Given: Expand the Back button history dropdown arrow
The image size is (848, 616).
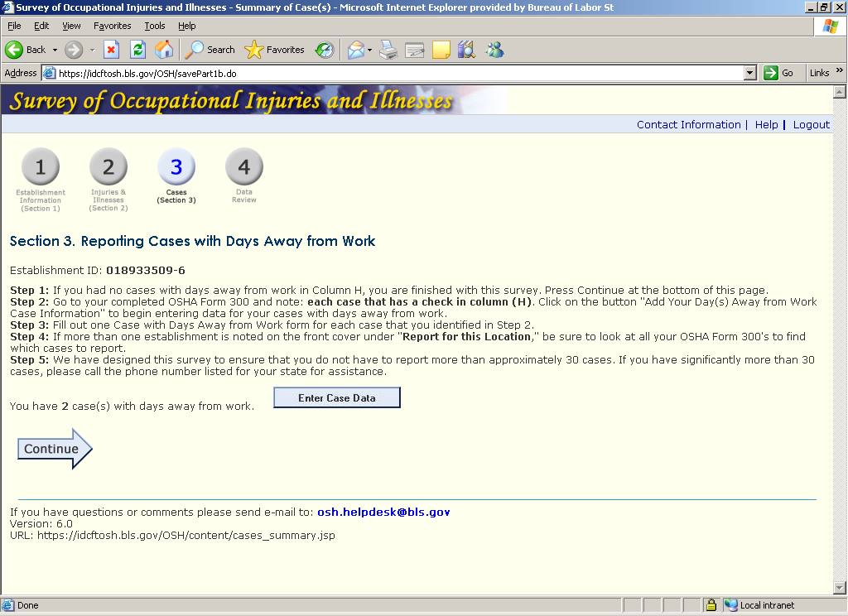Looking at the screenshot, I should click(55, 50).
